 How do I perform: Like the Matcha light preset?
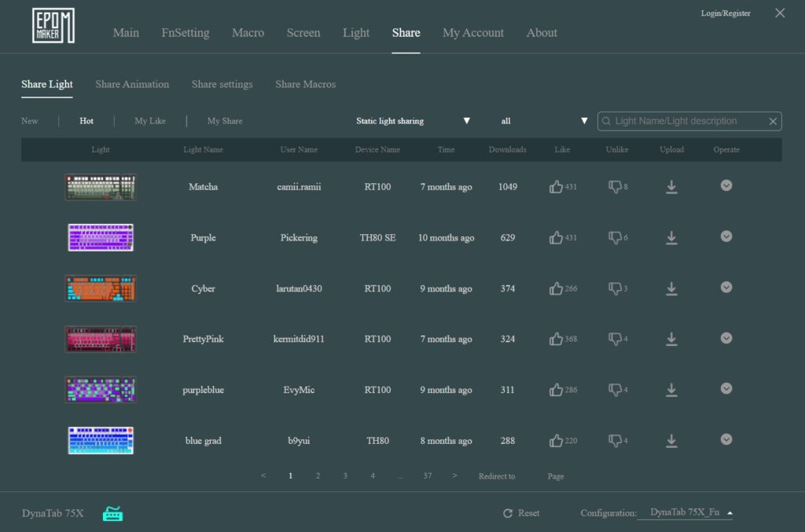tap(557, 187)
